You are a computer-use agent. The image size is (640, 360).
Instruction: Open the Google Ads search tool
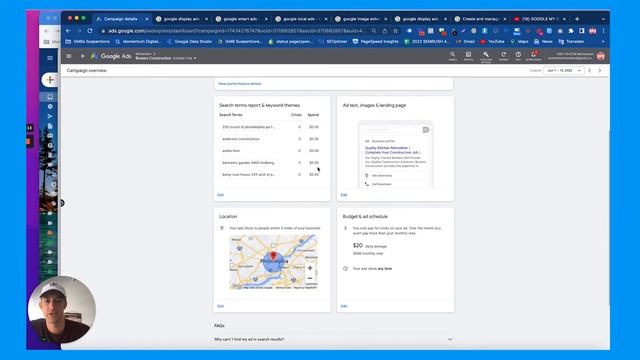coord(452,56)
